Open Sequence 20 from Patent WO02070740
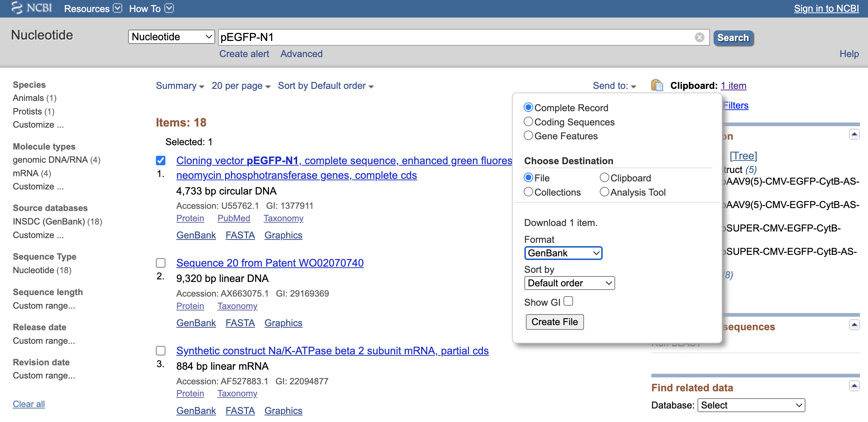The height and width of the screenshot is (422, 868). pos(270,263)
